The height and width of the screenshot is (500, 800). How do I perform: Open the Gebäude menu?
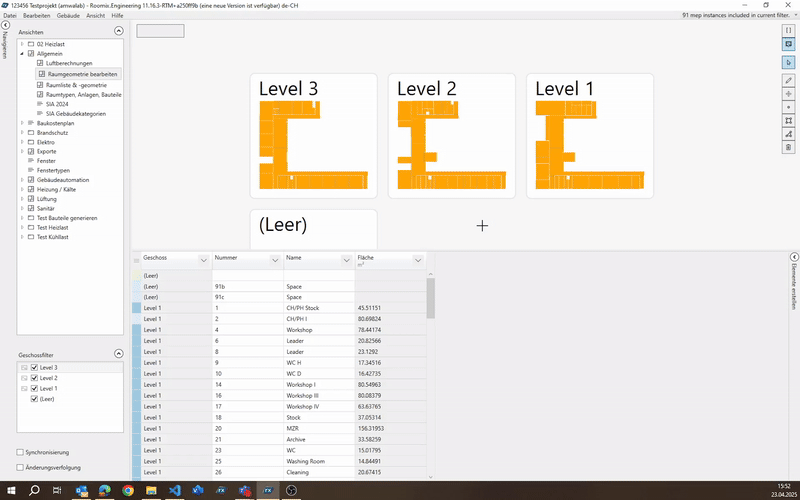click(68, 16)
